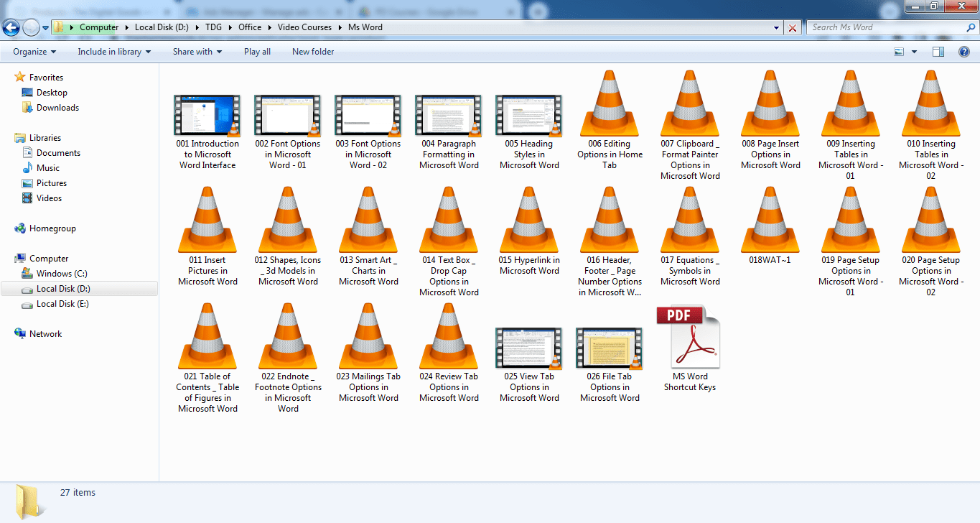Screen dimensions: 980x523
Task: Toggle the preview pane button
Action: tap(938, 52)
